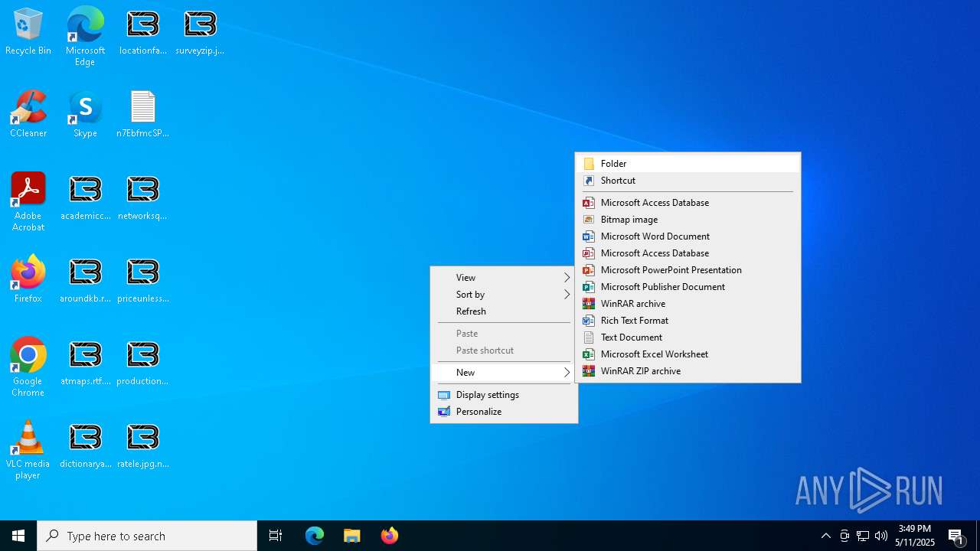This screenshot has height=551, width=980.
Task: Show hidden system tray icons
Action: click(x=825, y=536)
